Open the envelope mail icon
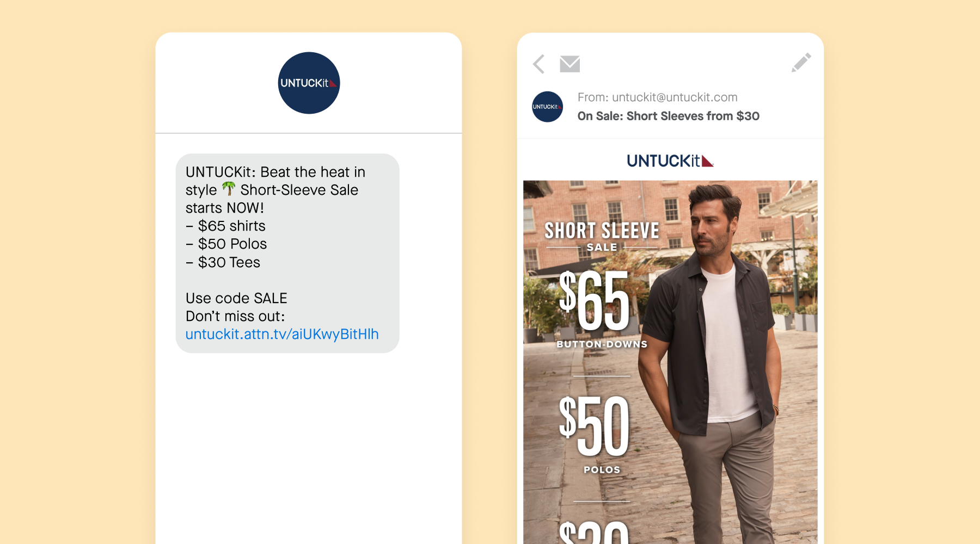Viewport: 980px width, 544px height. pos(569,64)
